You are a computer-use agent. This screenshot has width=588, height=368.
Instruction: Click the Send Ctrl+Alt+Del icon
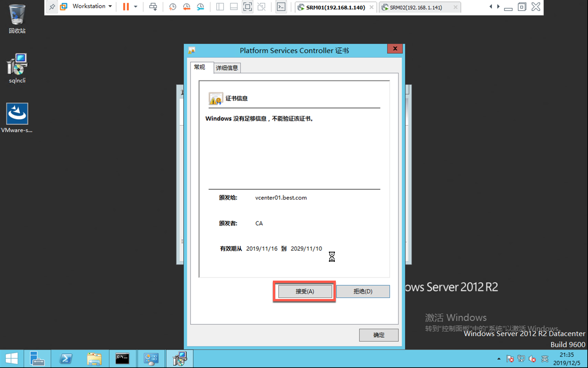click(153, 7)
